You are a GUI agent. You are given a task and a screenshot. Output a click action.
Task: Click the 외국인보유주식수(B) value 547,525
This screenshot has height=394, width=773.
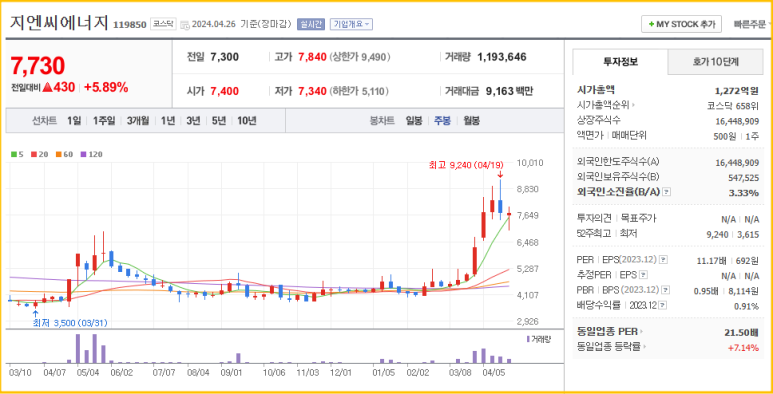pos(743,178)
